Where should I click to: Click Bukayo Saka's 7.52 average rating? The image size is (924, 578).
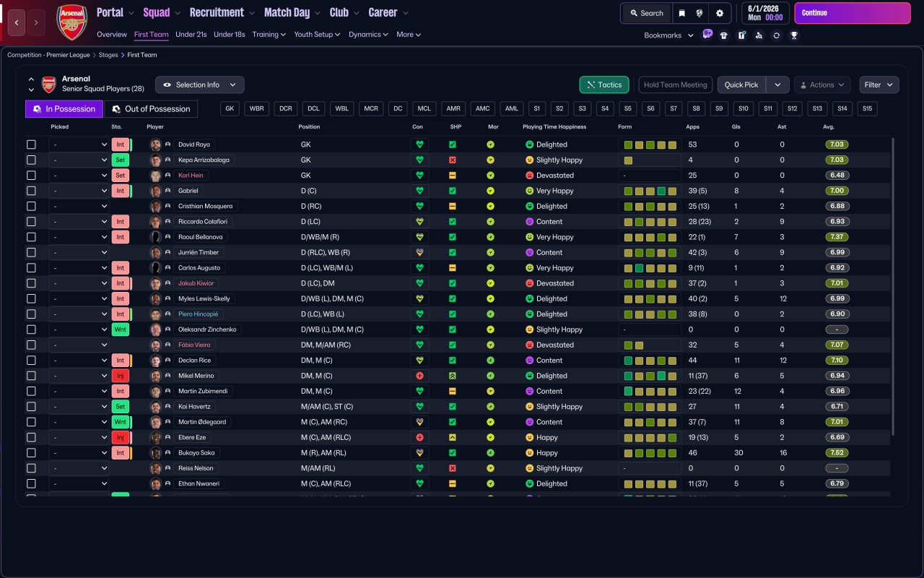[x=837, y=453]
